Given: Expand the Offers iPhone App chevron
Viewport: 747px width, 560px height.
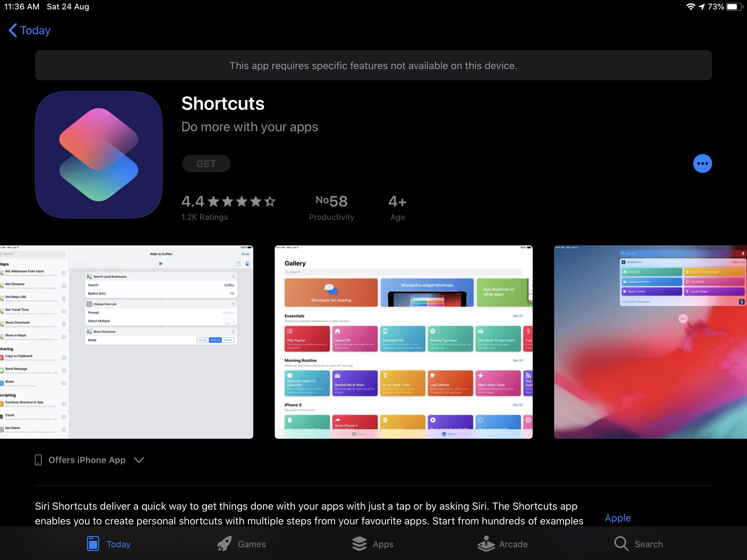Looking at the screenshot, I should 139,460.
